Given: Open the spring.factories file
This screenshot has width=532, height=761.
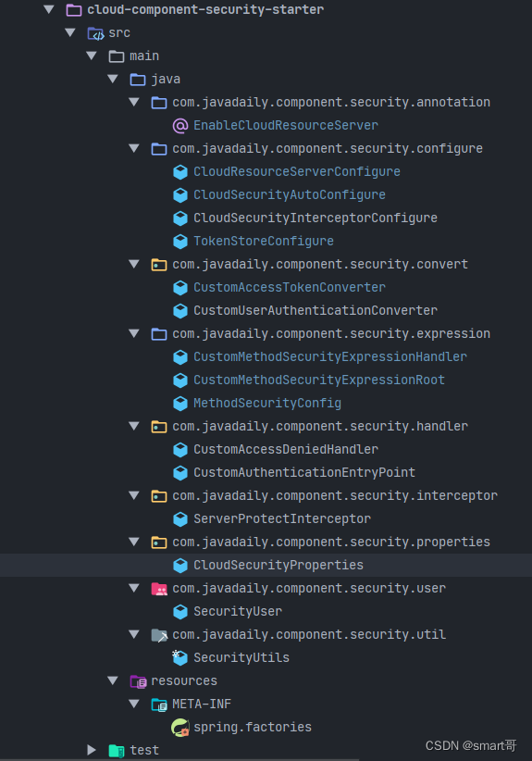Looking at the screenshot, I should (x=253, y=728).
